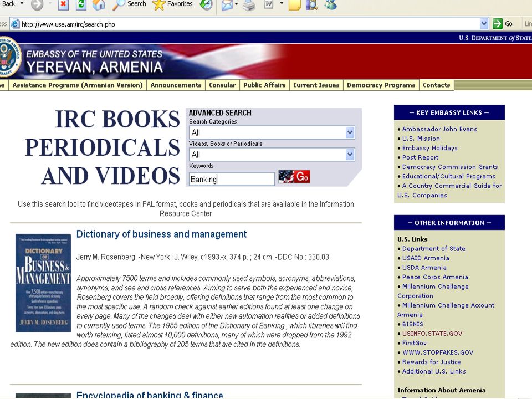Open Assistance Programs (Armenian Version) tab
Screen dimensions: 532x399
pyautogui.click(x=78, y=85)
